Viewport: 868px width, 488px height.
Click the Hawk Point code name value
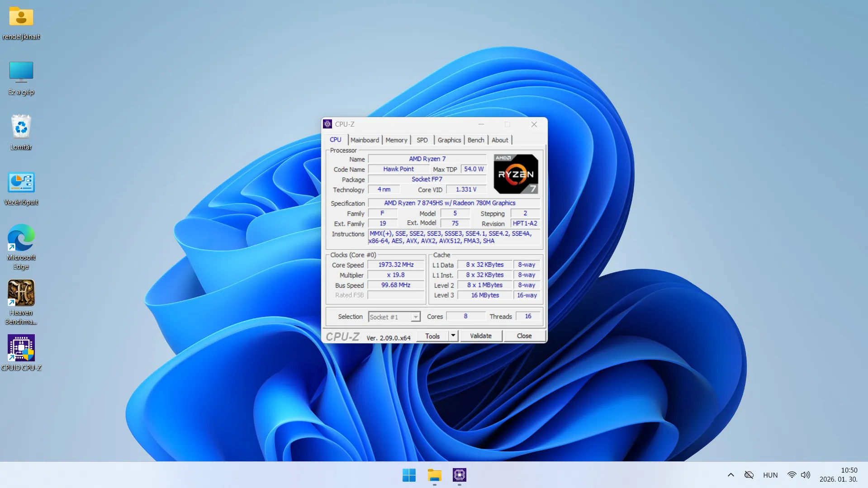pyautogui.click(x=398, y=169)
